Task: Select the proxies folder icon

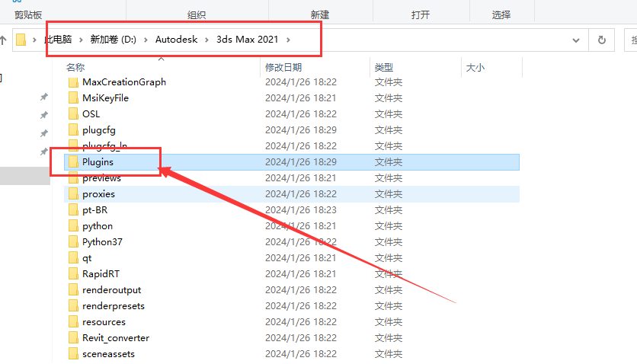Action: click(x=74, y=194)
